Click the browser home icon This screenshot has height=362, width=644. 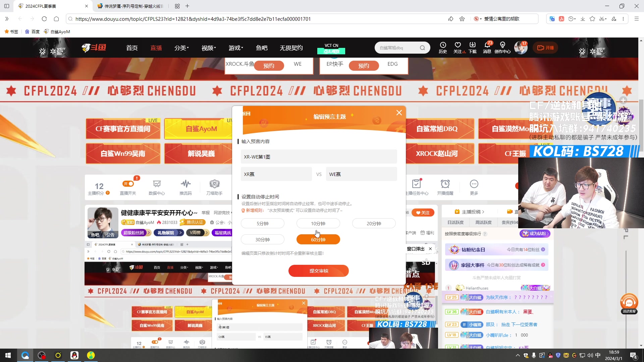pos(56,19)
